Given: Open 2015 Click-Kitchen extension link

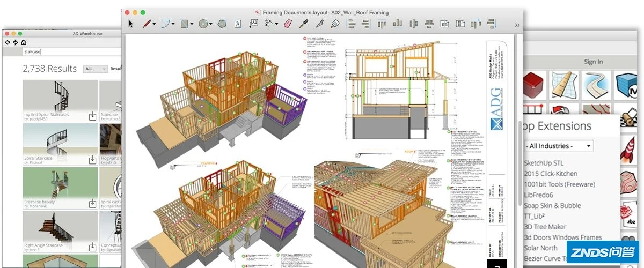Looking at the screenshot, I should [551, 174].
